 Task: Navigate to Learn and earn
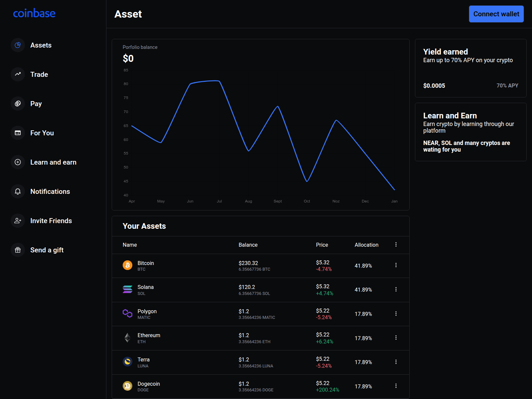[53, 162]
